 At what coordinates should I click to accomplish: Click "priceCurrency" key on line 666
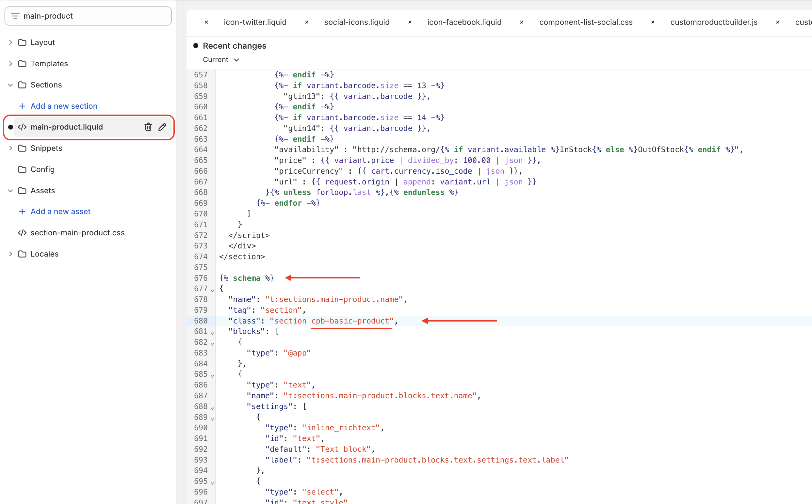click(x=308, y=171)
